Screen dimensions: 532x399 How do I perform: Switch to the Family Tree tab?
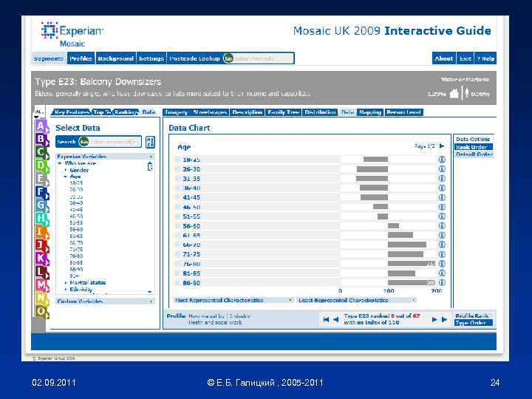tap(283, 112)
